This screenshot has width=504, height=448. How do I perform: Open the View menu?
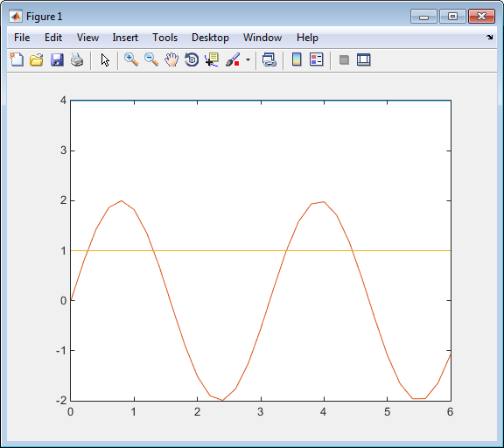87,38
